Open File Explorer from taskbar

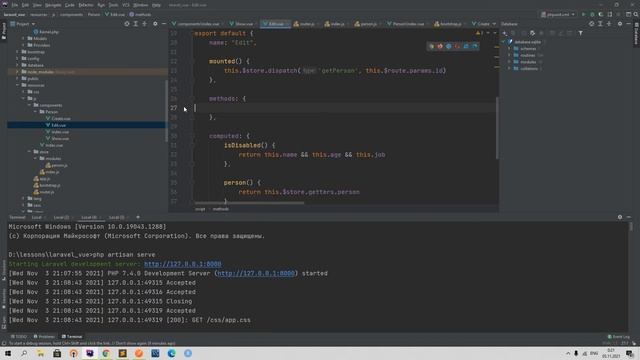(40, 353)
